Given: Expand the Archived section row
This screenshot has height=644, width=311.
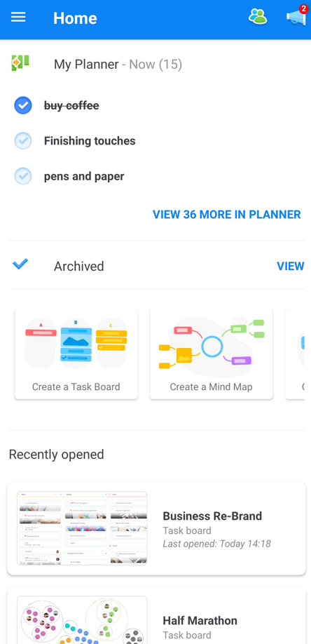Looking at the screenshot, I should coord(156,266).
